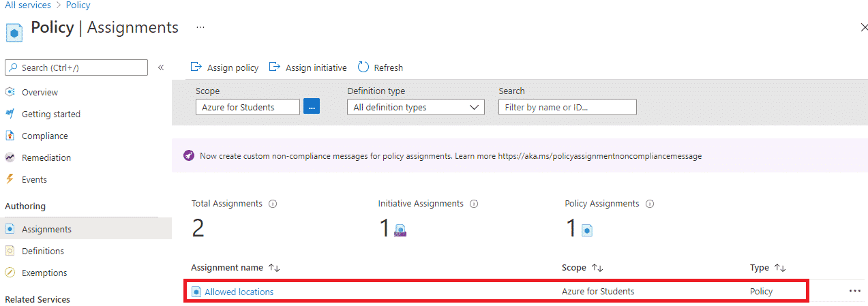Click the Filter by name or ID search box
The image size is (868, 306).
567,107
